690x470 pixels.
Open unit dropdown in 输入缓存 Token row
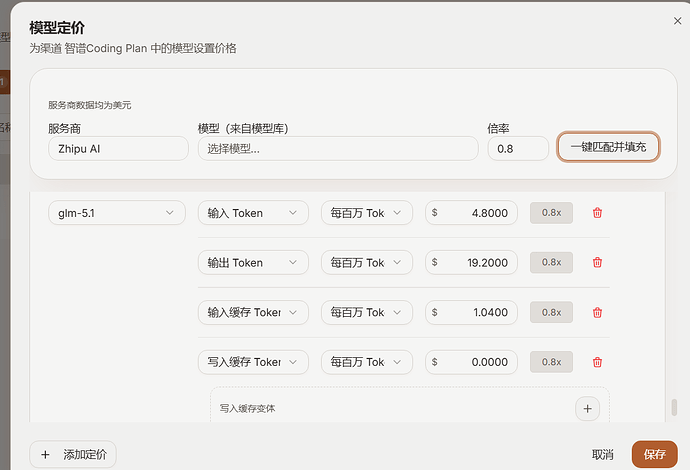tap(367, 312)
